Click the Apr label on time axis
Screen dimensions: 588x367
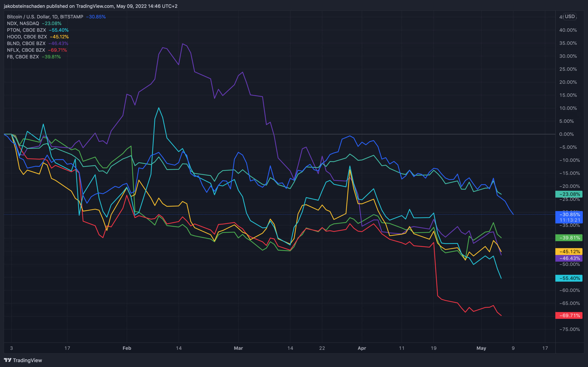(x=362, y=348)
